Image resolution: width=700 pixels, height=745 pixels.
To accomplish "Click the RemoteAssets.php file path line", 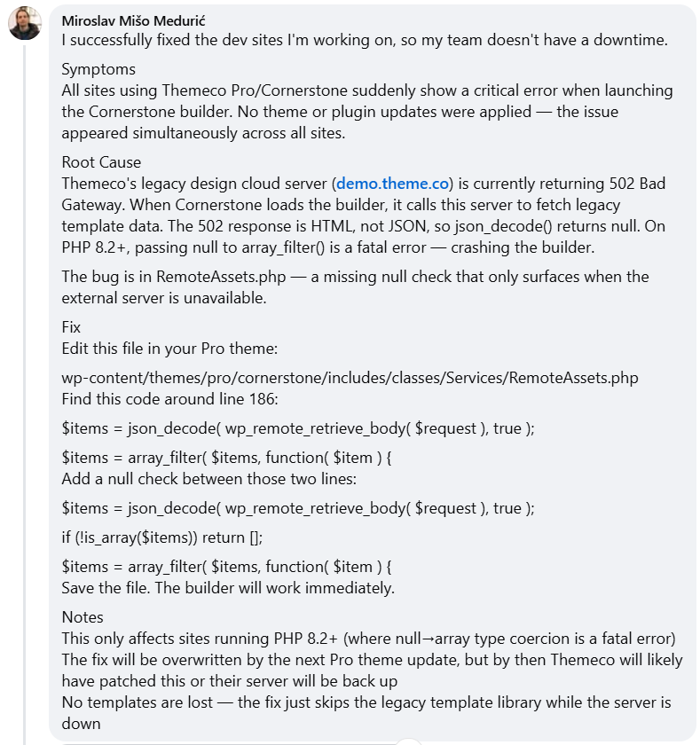I will (350, 378).
